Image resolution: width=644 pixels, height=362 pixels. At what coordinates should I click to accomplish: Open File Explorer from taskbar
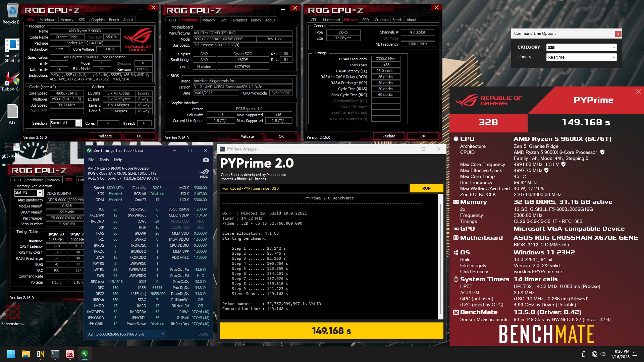pos(26,354)
